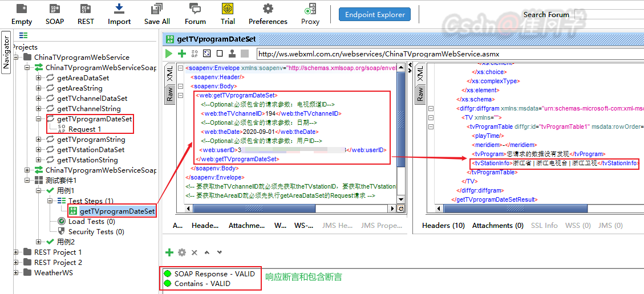Open the response Headers (10) tab
The width and height of the screenshot is (644, 294).
443,226
